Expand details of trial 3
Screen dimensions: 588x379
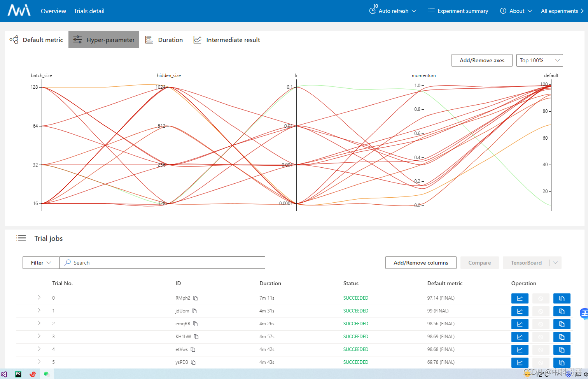39,336
